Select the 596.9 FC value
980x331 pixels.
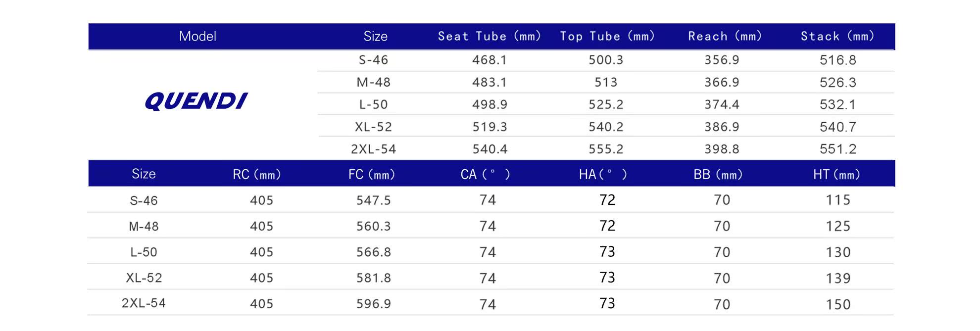pos(374,304)
